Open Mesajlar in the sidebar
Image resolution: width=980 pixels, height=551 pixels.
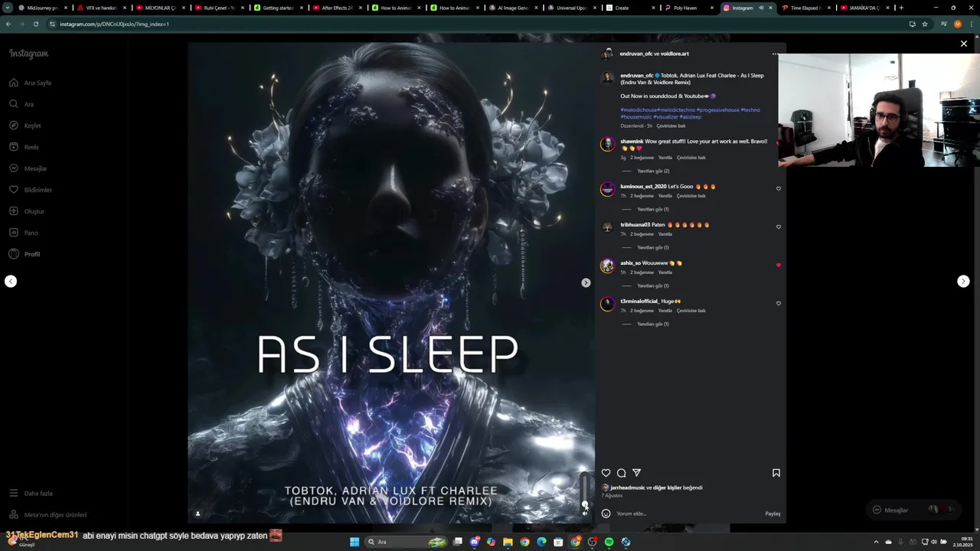[x=28, y=168]
